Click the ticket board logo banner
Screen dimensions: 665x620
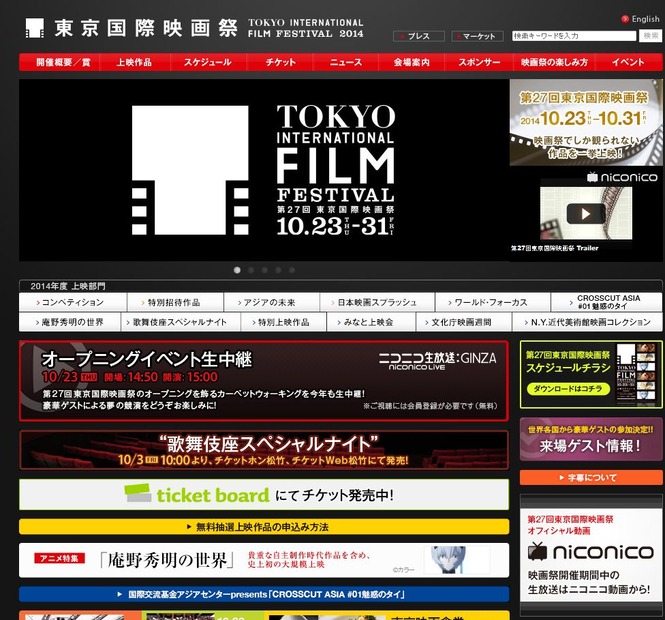(x=264, y=494)
